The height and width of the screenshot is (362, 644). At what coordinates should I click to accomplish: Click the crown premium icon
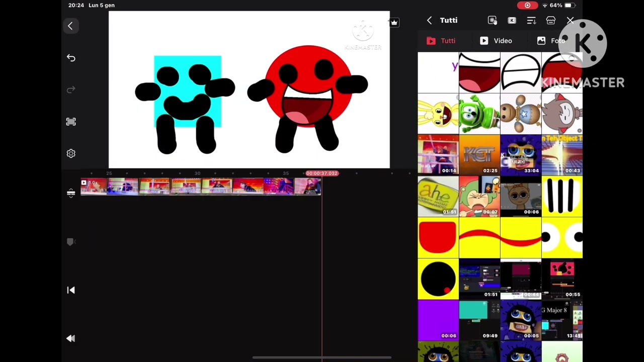click(x=394, y=22)
